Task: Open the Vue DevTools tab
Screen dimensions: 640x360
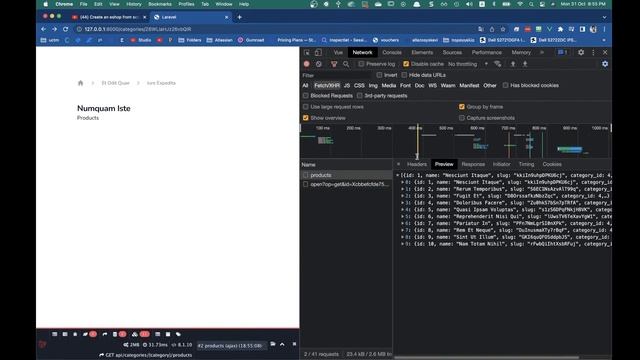Action: (x=338, y=52)
